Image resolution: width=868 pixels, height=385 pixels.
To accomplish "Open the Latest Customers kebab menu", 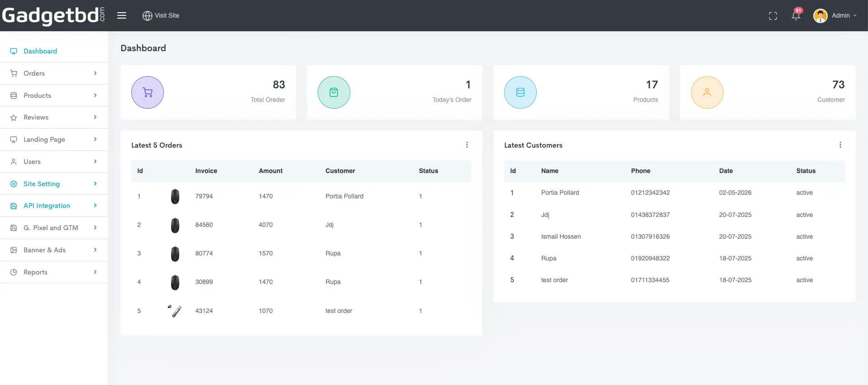I will [x=840, y=145].
